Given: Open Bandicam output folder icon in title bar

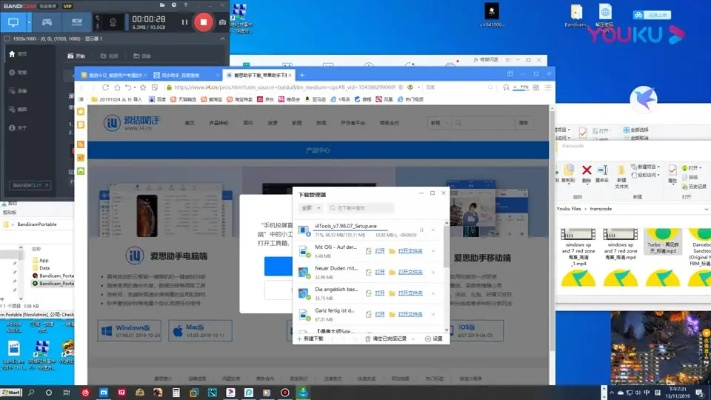Looking at the screenshot, I should [x=162, y=5].
